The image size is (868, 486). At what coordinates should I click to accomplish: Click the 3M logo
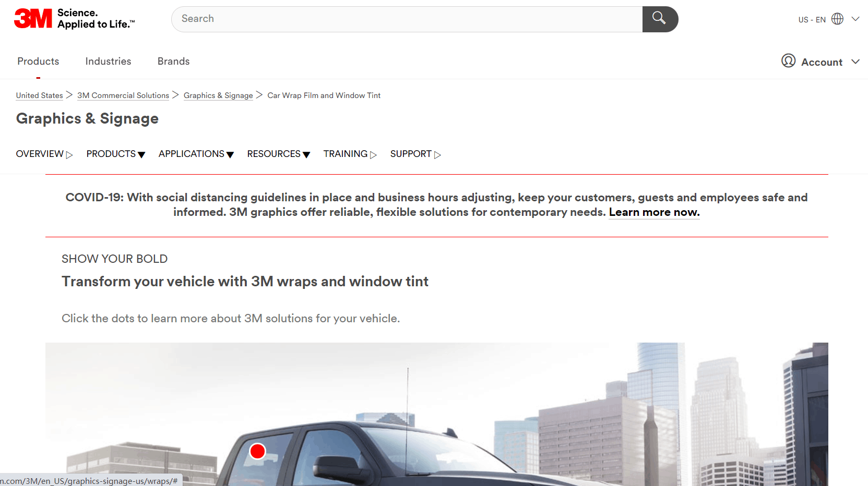click(x=33, y=18)
